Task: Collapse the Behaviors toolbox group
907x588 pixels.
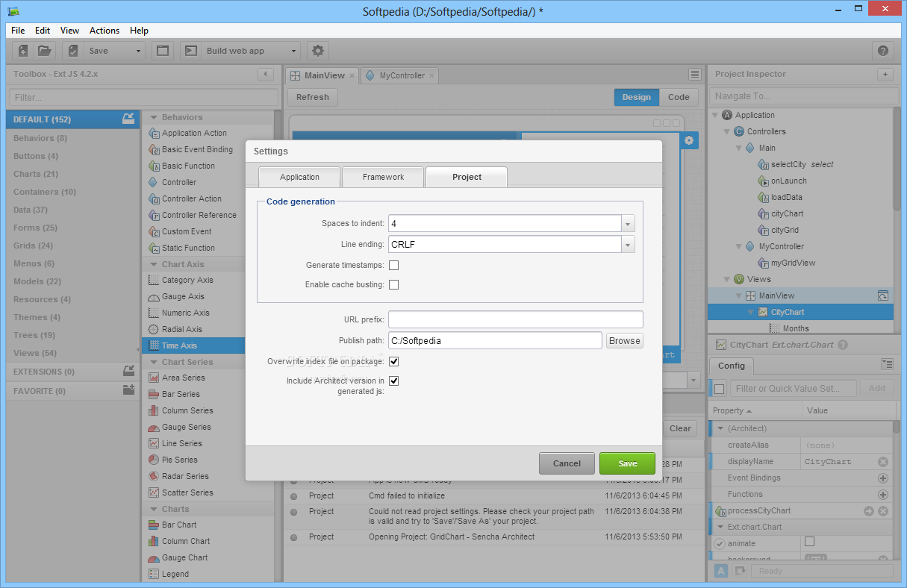Action: [x=154, y=117]
